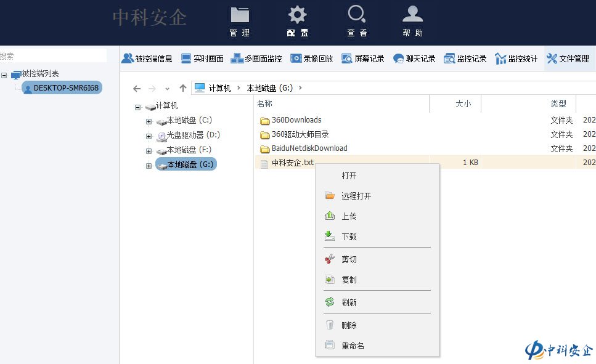This screenshot has width=596, height=364.
Task: Click 文件夹 type cell of 360Downloads
Action: tap(561, 121)
